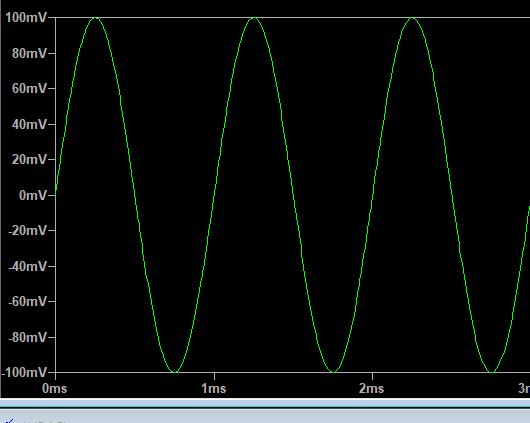
Task: Click the 0ms label on the time axis
Action: click(x=54, y=388)
